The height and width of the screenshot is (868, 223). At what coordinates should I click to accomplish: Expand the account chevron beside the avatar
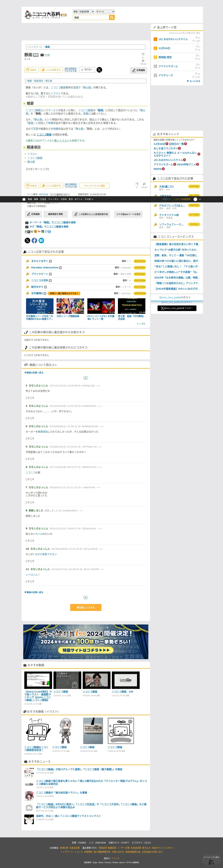coord(200,199)
